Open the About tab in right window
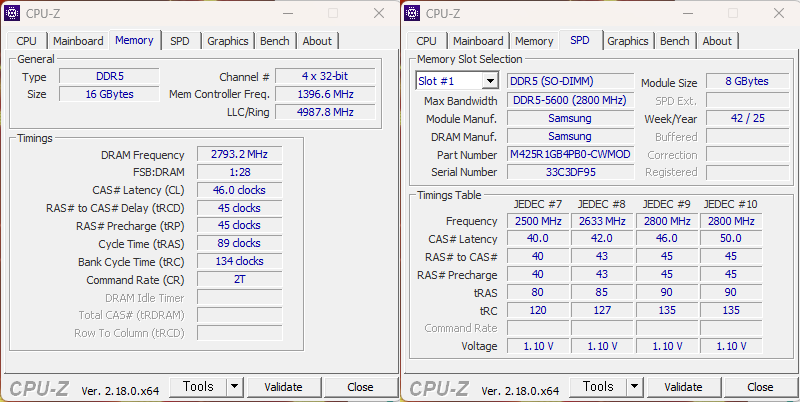The height and width of the screenshot is (402, 800). pos(717,41)
